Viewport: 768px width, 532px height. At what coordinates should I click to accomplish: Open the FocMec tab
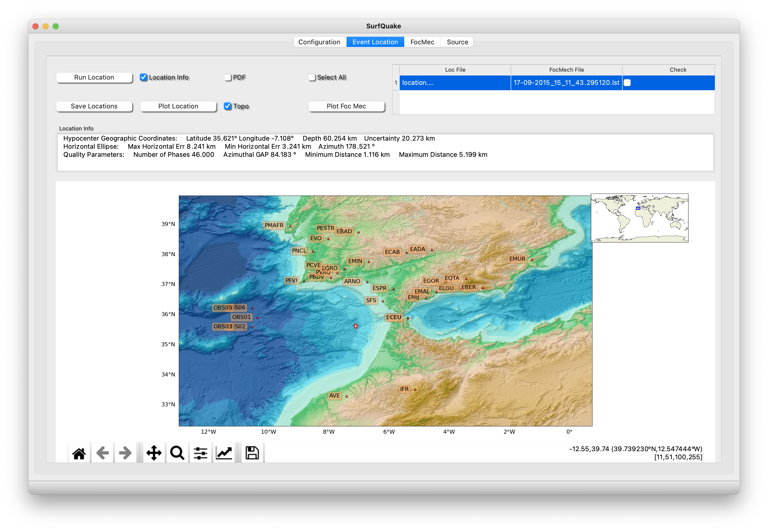[422, 42]
